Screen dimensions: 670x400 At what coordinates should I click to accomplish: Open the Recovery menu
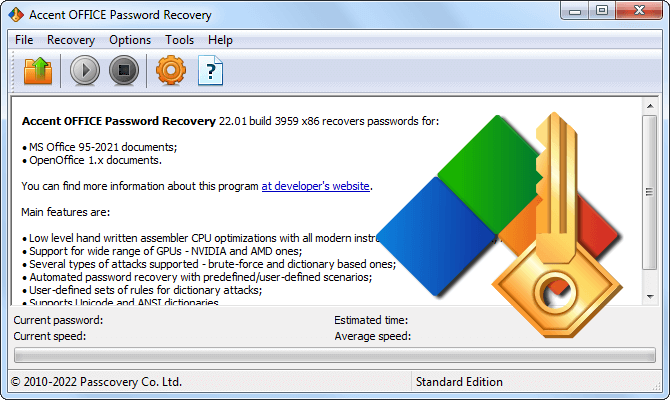tap(71, 40)
